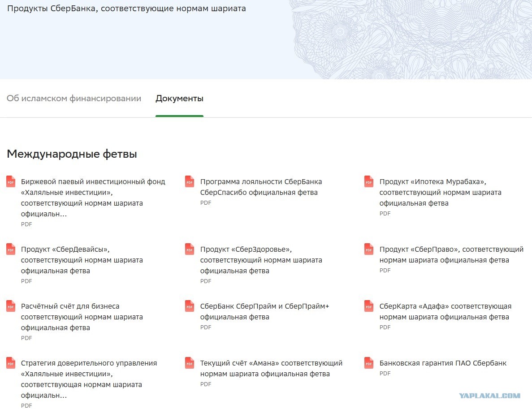Open Продукт «СберПраво» fatwa link
The image size is (532, 409).
click(x=451, y=254)
